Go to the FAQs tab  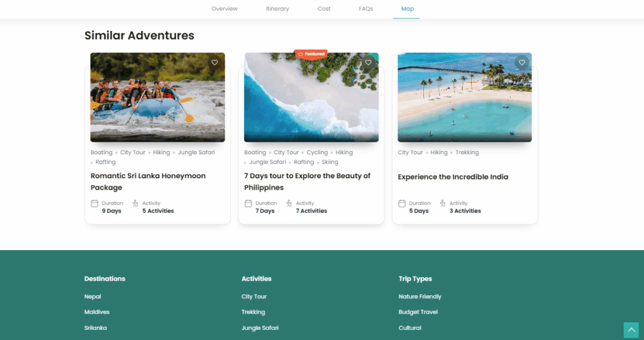coord(365,9)
